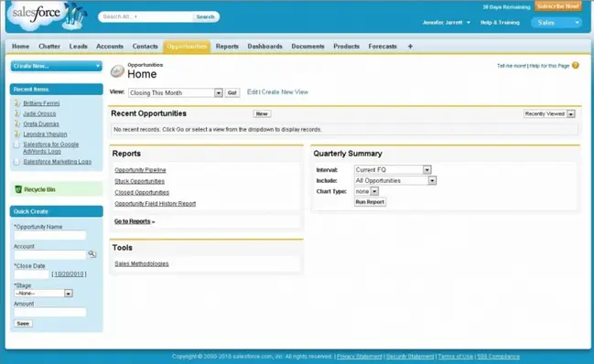Click the Opportunities Home page icon
The height and width of the screenshot is (364, 594).
tap(117, 70)
